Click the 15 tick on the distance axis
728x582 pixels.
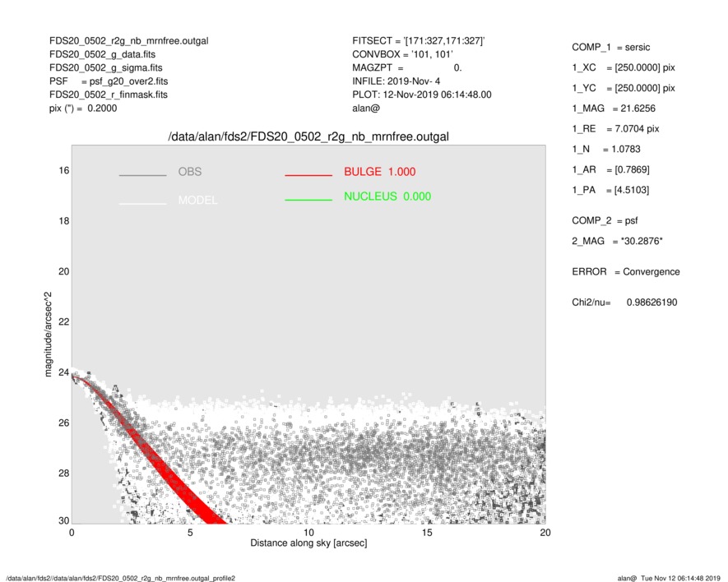pos(427,533)
